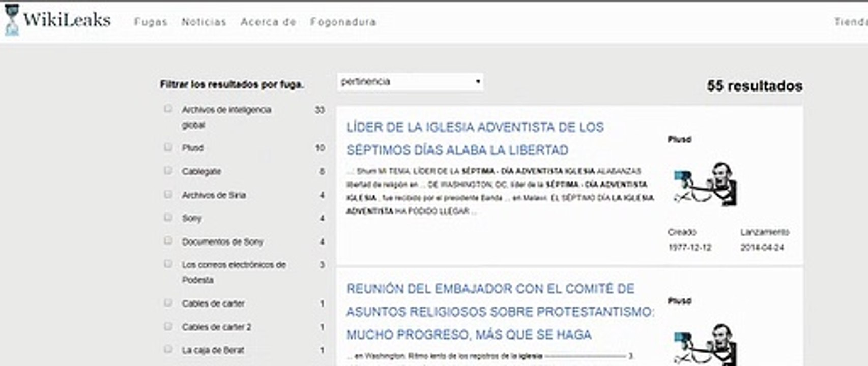Enable the Cables de carter checkbox
Viewport: 868px width, 366px height.
tap(168, 302)
